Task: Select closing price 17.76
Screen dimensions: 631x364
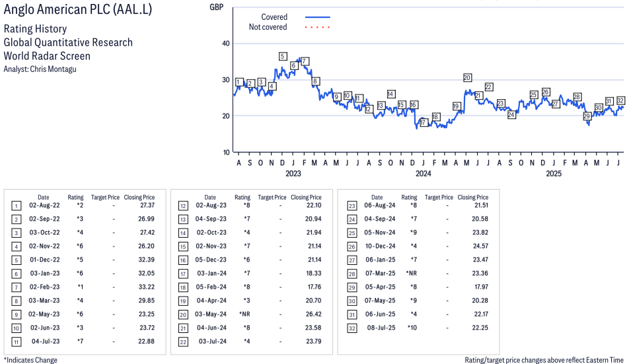Action: (x=314, y=287)
